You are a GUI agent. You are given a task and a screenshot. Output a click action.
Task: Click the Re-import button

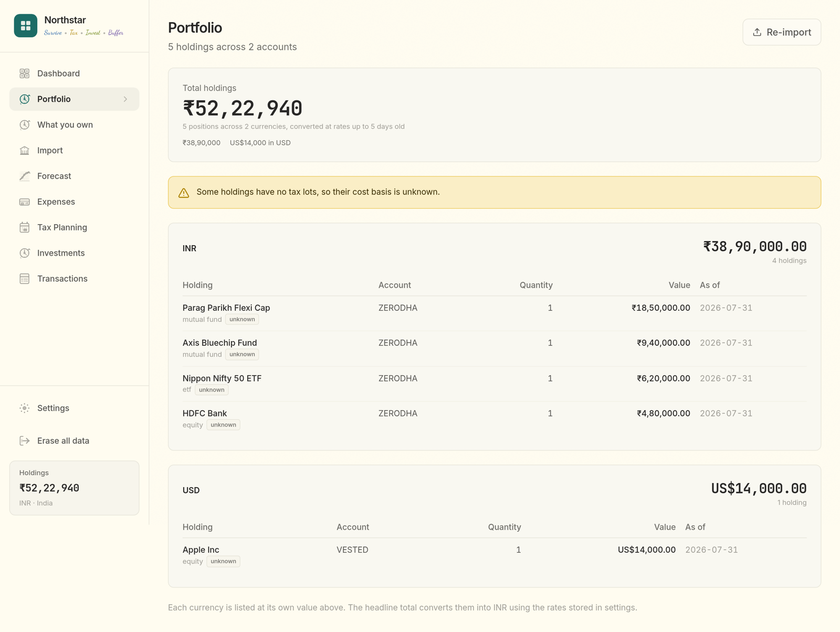[782, 32]
